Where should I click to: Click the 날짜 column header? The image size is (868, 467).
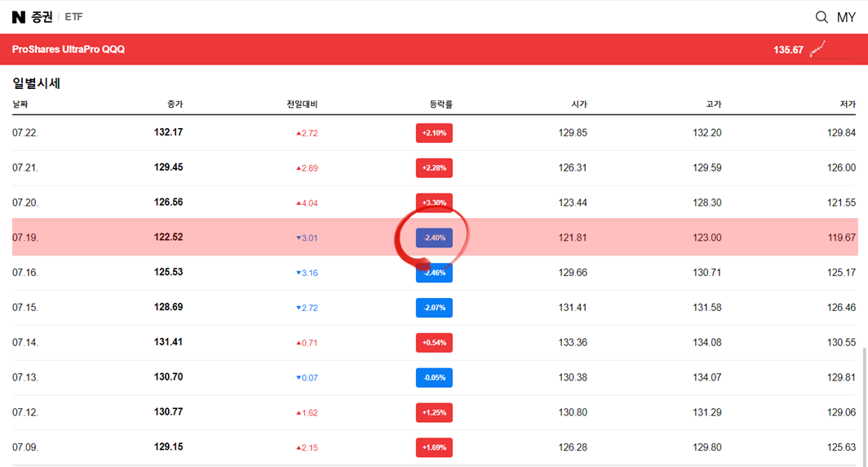[20, 105]
